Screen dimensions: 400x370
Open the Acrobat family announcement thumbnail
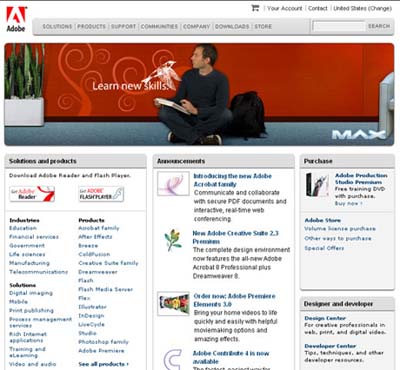pos(173,184)
